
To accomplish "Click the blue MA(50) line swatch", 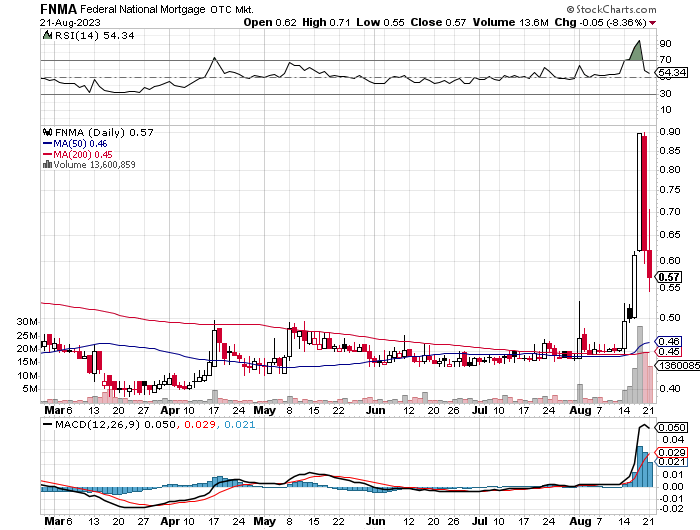I will coord(48,143).
